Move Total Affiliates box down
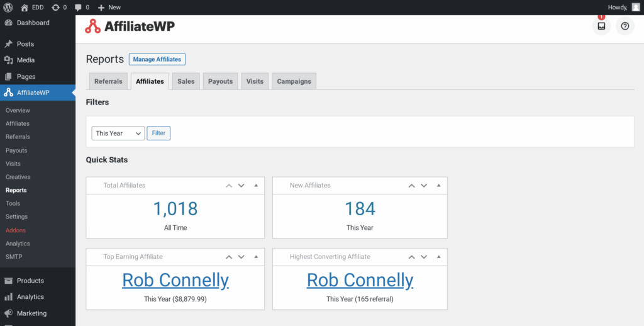The image size is (644, 326). 241,186
